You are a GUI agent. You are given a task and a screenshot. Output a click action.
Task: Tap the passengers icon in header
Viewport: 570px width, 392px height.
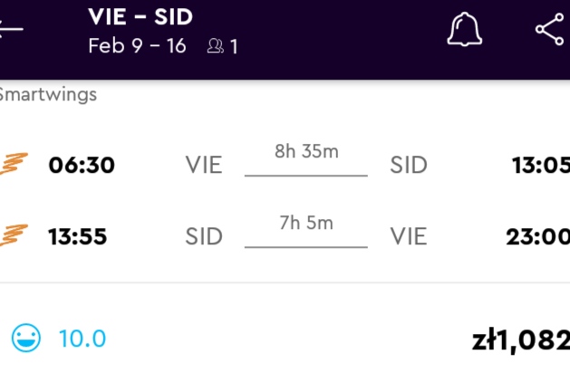coord(215,46)
